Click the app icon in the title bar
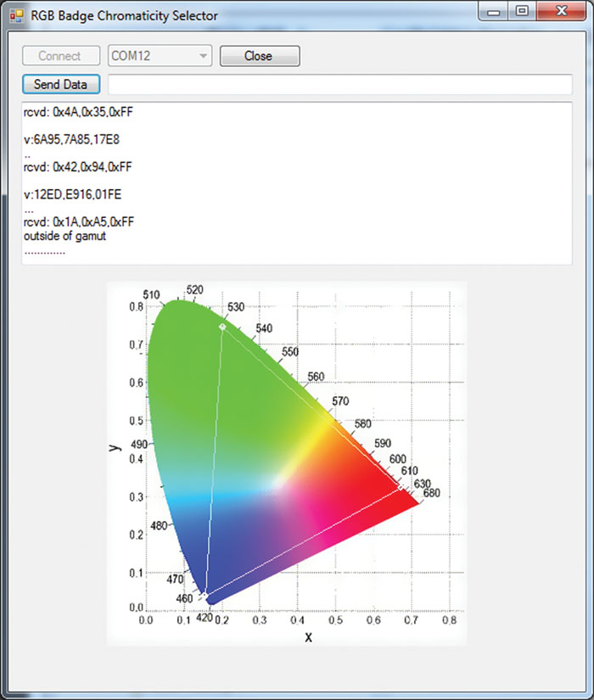 click(16, 15)
